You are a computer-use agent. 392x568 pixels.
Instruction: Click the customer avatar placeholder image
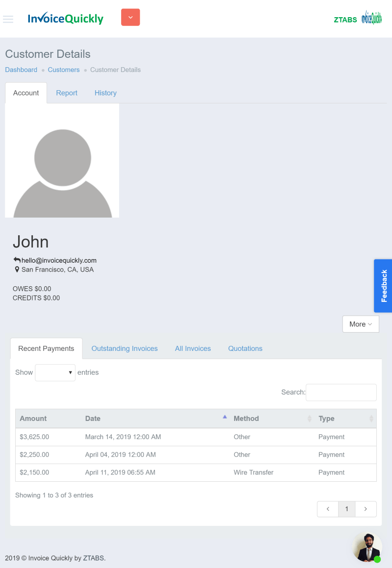pyautogui.click(x=62, y=161)
